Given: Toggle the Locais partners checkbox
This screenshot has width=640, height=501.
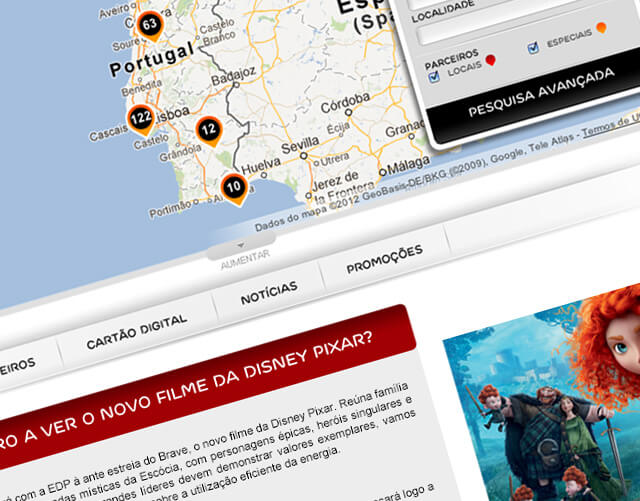Looking at the screenshot, I should pos(434,76).
